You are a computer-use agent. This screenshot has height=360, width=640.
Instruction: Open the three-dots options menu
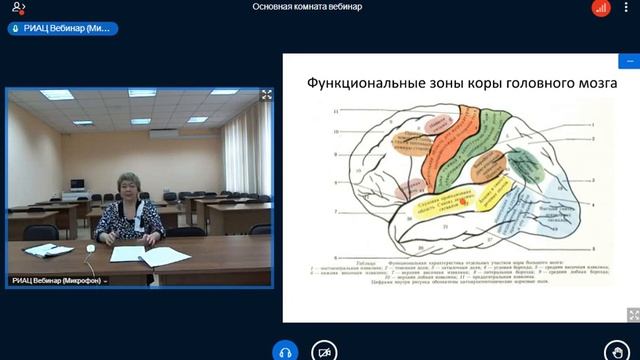626,7
